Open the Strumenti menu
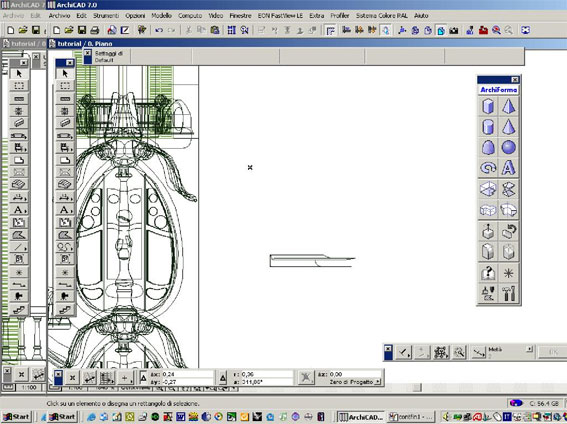The width and height of the screenshot is (567, 424). [x=106, y=16]
